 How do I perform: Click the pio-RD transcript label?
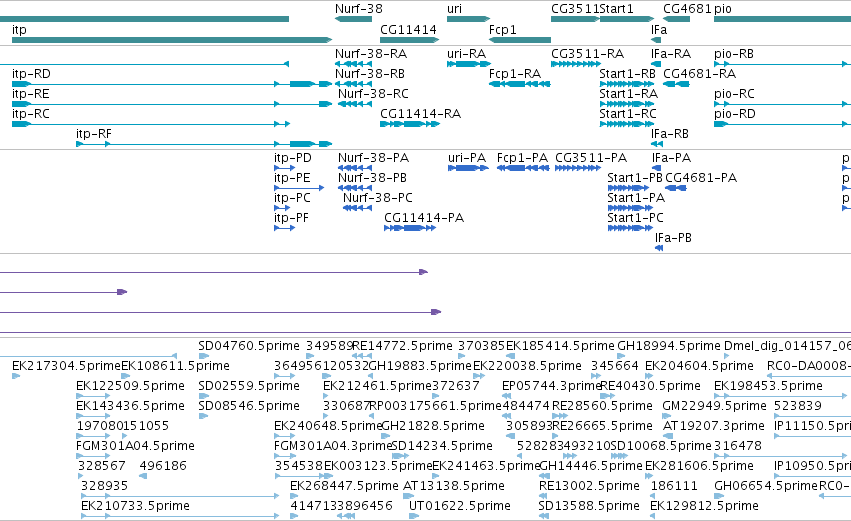coord(734,114)
